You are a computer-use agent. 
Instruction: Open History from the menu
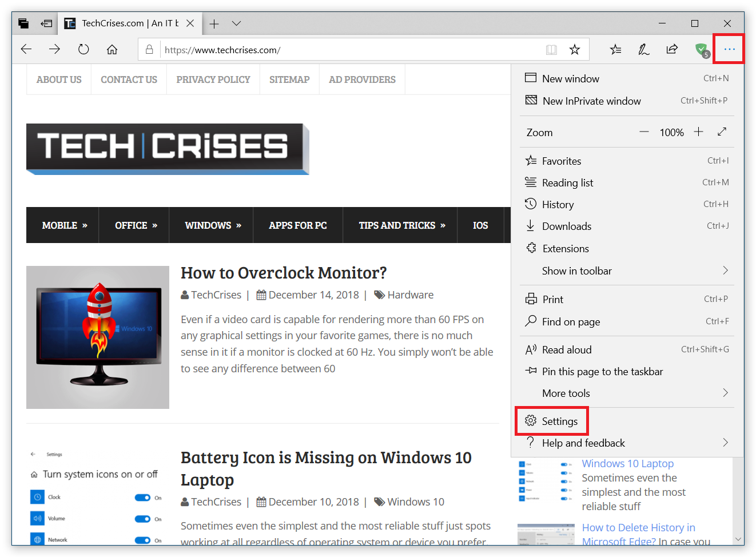[627, 204]
